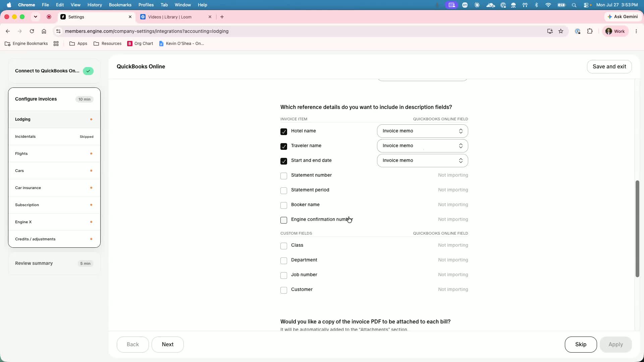Check the Customer custom field checkbox
This screenshot has width=644, height=362.
(284, 290)
